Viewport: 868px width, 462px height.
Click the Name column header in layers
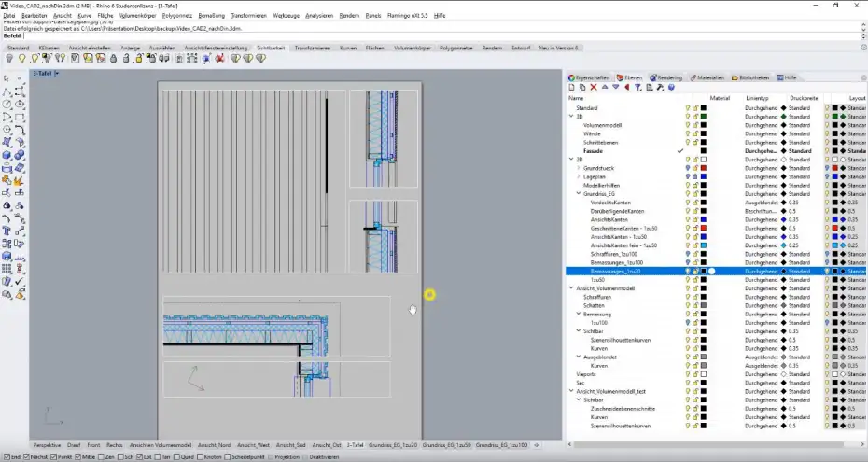tap(576, 98)
